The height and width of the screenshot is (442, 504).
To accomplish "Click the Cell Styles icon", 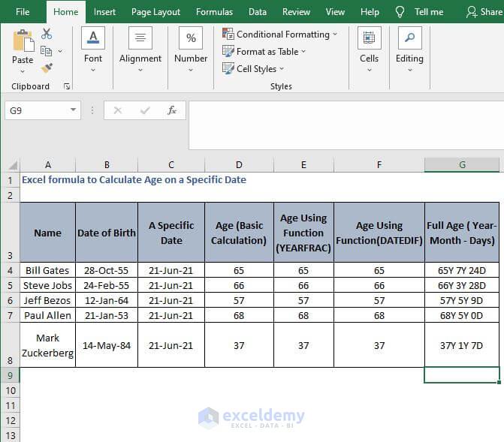I will pyautogui.click(x=228, y=69).
